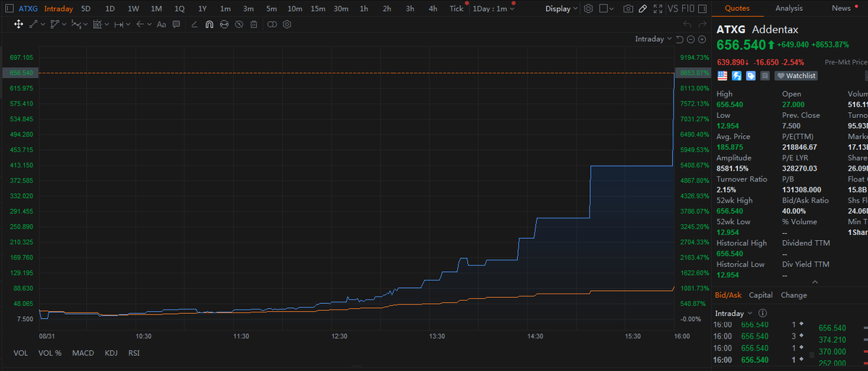Image resolution: width=868 pixels, height=371 pixels.
Task: Show the VOL % indicator
Action: click(50, 353)
